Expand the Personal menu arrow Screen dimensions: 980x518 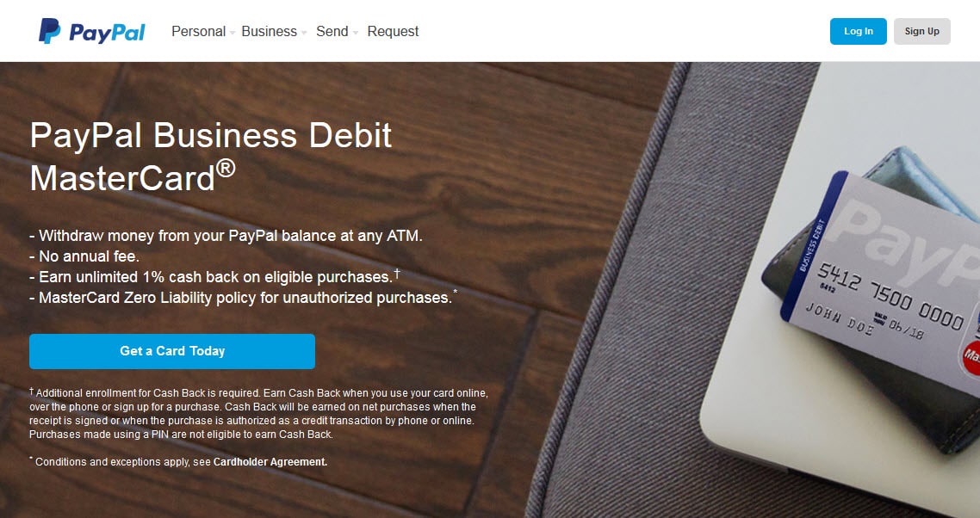[x=232, y=33]
